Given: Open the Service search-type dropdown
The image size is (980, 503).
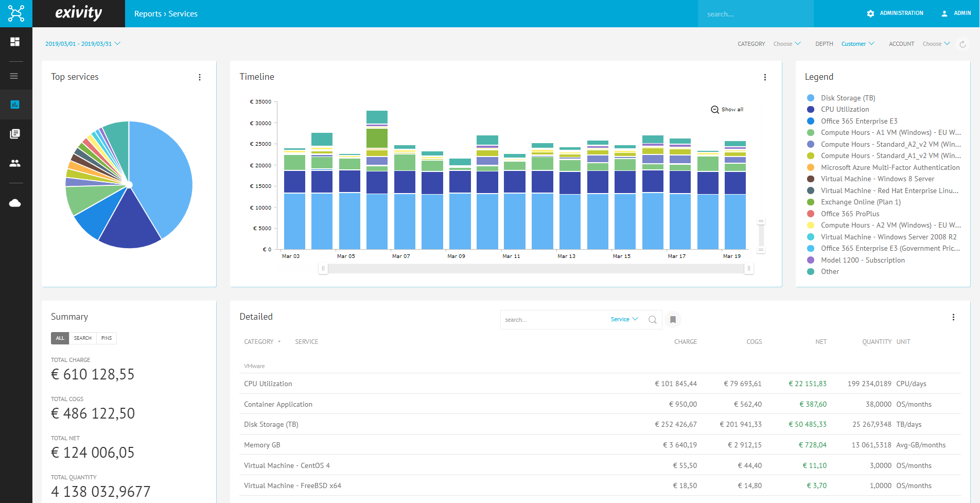Looking at the screenshot, I should (624, 319).
